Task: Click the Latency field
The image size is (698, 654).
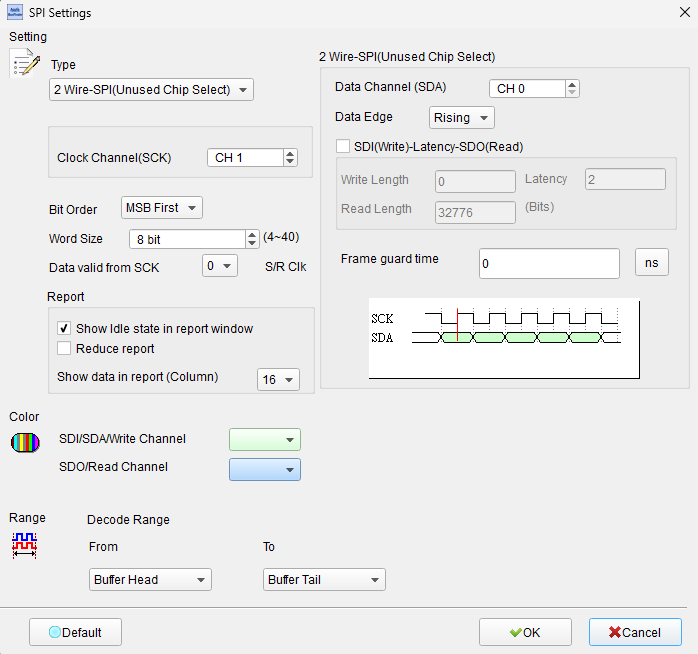Action: click(625, 179)
